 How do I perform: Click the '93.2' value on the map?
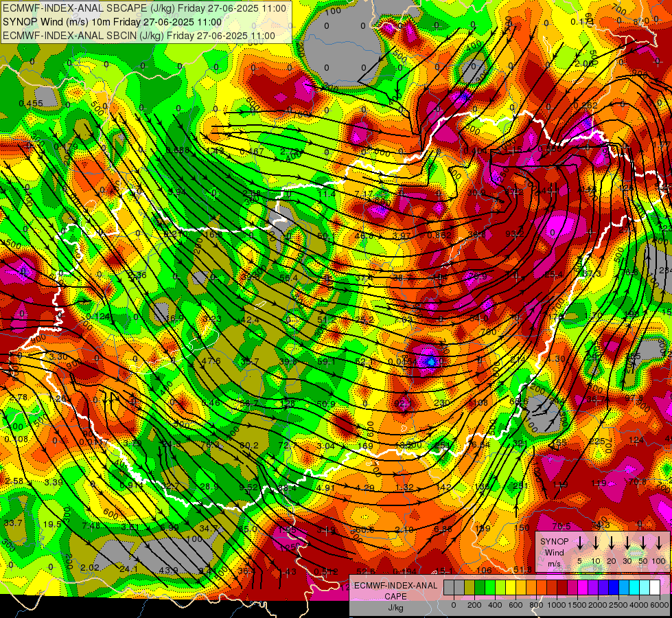(x=515, y=233)
